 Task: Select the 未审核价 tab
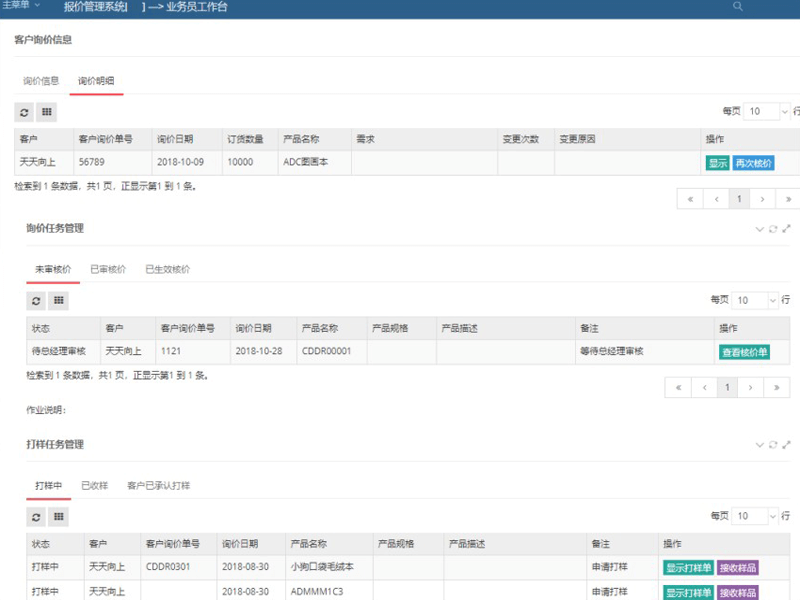[53, 269]
